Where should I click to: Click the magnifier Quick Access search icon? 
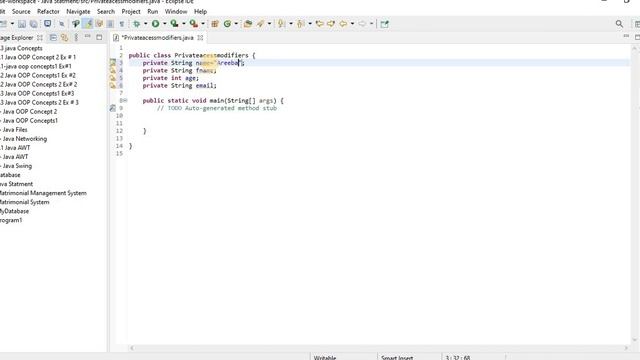pyautogui.click(x=619, y=24)
